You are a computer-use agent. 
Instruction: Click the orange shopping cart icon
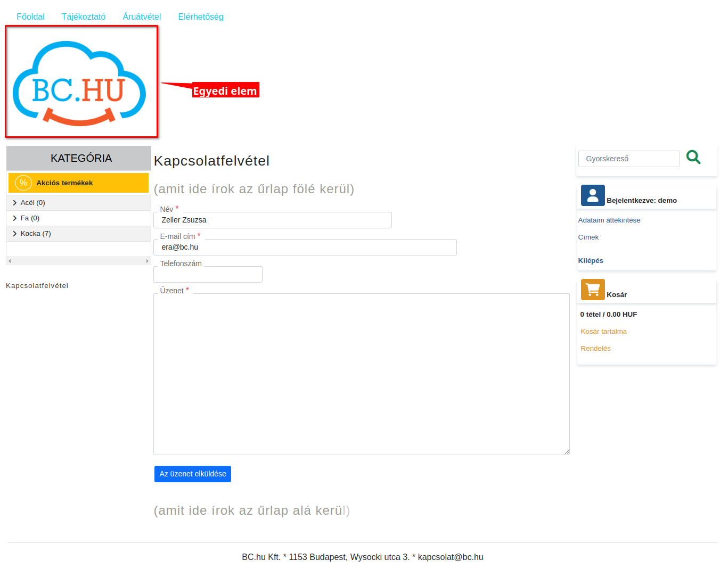tap(593, 290)
